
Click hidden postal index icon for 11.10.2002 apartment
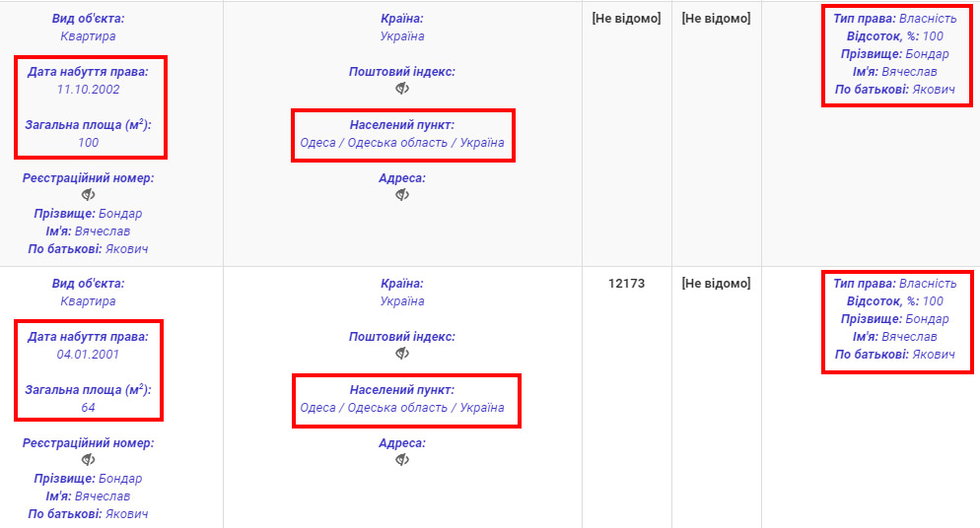click(x=402, y=89)
